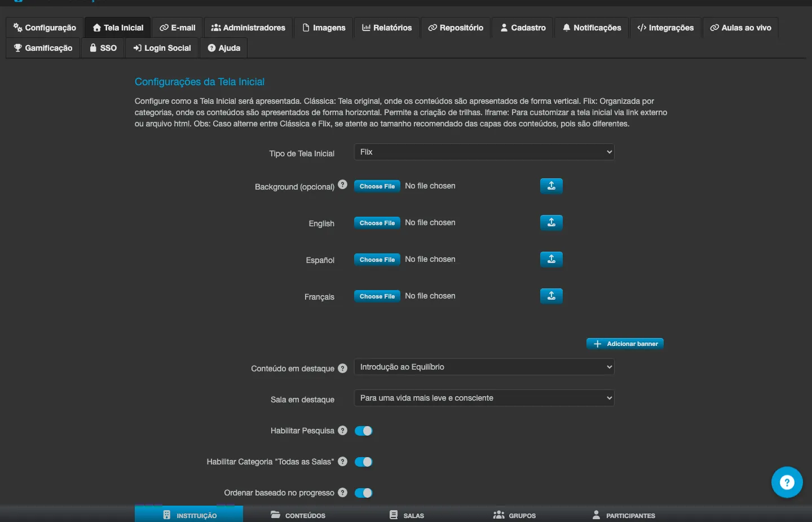Click the English row upload icon
The image size is (812, 522).
pos(551,222)
